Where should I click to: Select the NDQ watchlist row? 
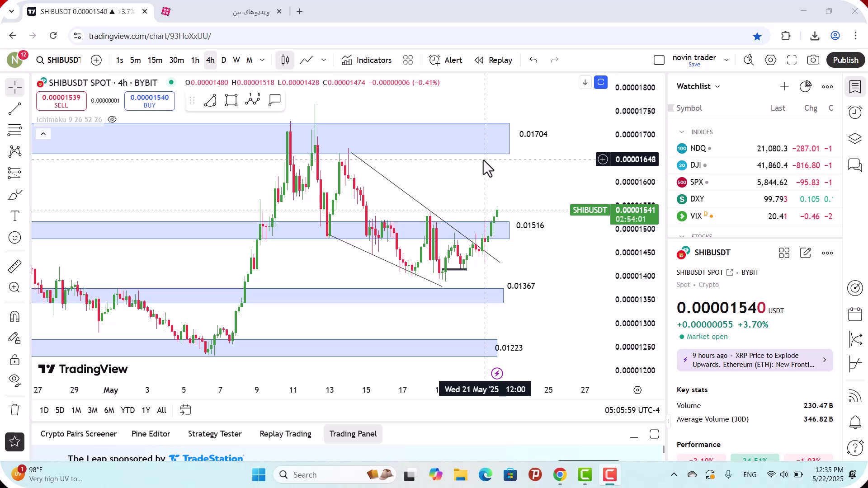pyautogui.click(x=754, y=148)
